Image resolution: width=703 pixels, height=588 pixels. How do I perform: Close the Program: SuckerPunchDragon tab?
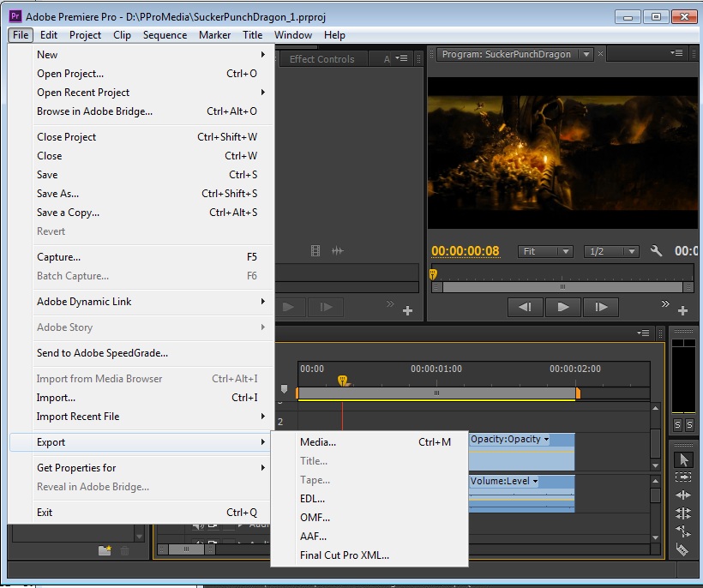pyautogui.click(x=600, y=54)
